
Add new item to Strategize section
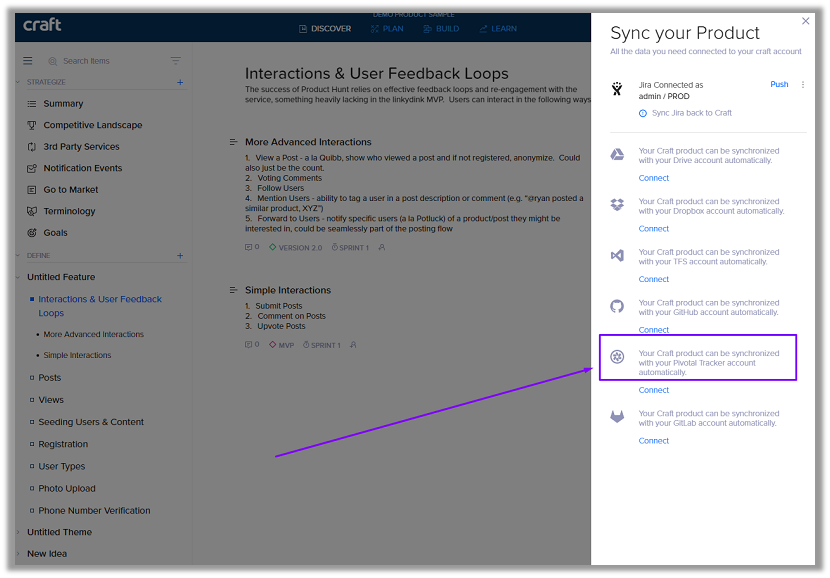click(x=180, y=82)
